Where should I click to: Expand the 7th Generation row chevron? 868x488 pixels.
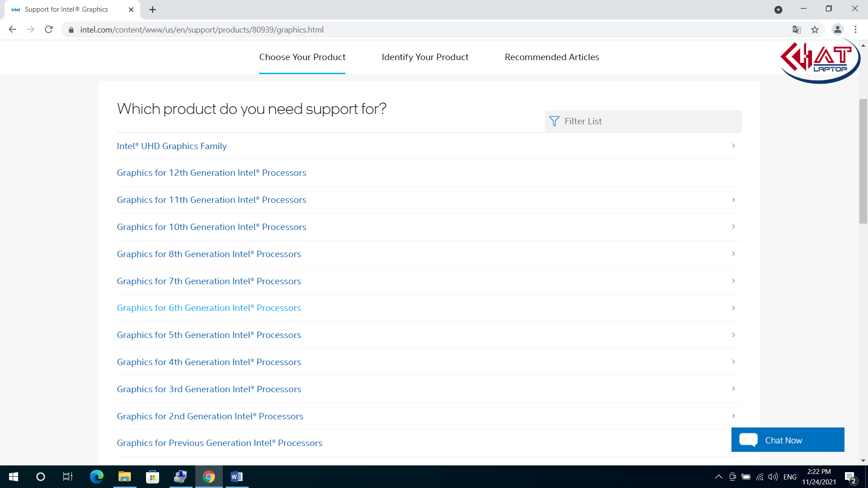tap(733, 281)
